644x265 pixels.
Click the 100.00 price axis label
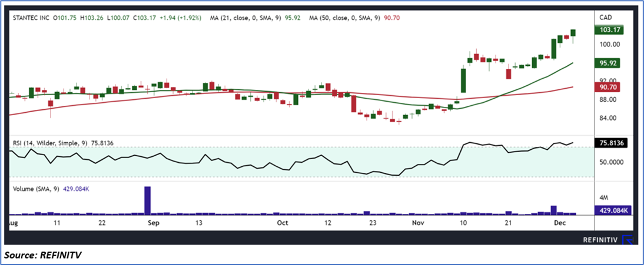coord(609,44)
